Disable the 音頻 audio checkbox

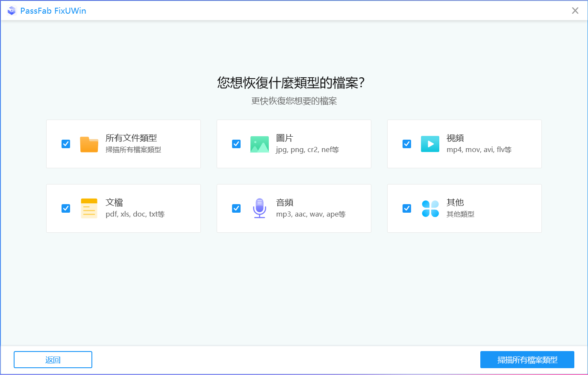(x=236, y=208)
